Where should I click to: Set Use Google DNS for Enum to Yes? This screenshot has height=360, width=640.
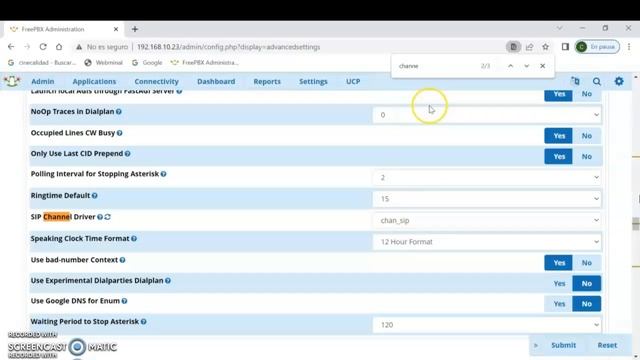pyautogui.click(x=558, y=304)
